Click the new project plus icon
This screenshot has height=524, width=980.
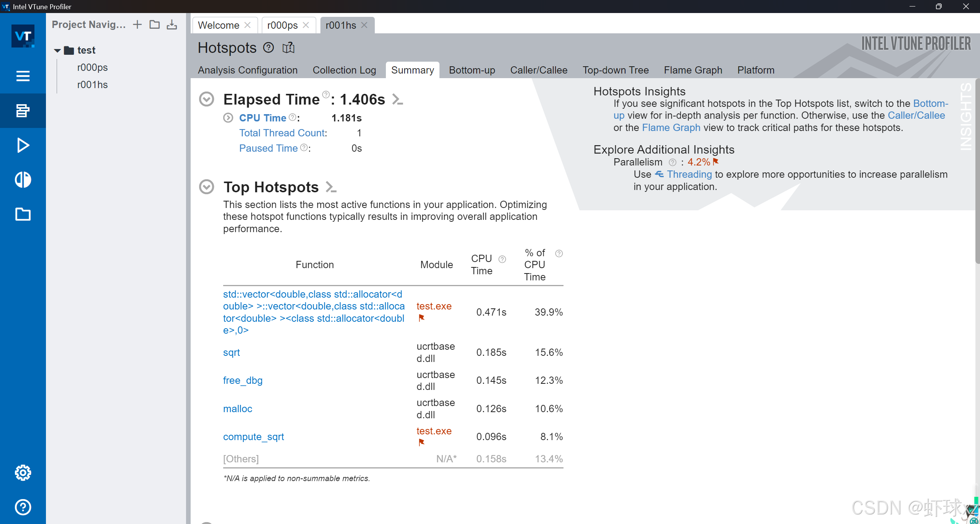[x=137, y=25]
